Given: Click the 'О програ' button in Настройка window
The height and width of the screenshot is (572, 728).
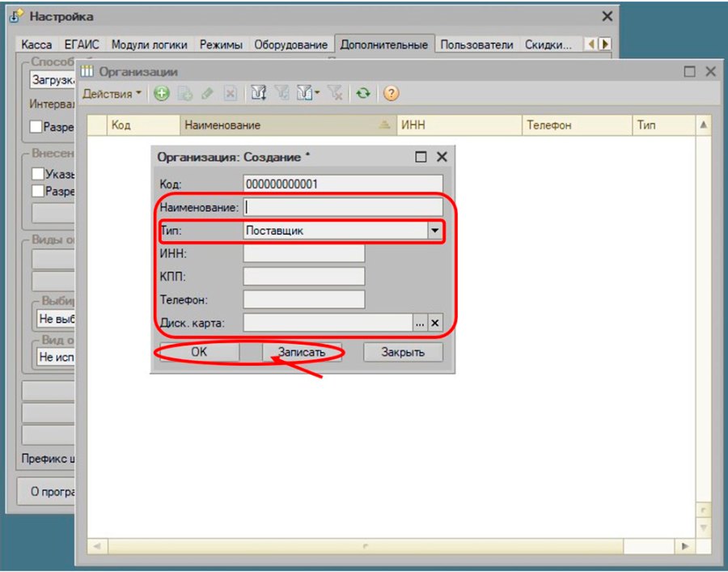Looking at the screenshot, I should point(46,491).
